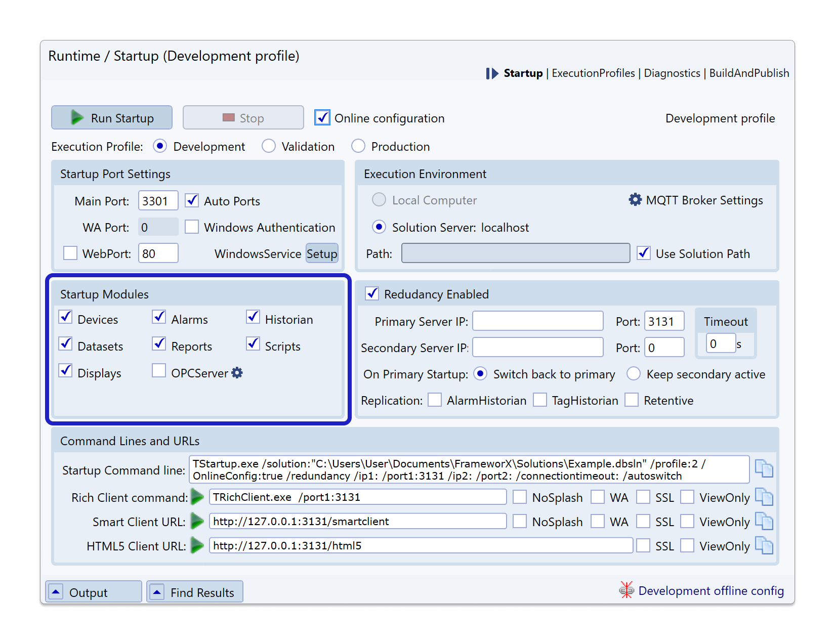
Task: Copy the Smart Client URL
Action: click(x=764, y=522)
